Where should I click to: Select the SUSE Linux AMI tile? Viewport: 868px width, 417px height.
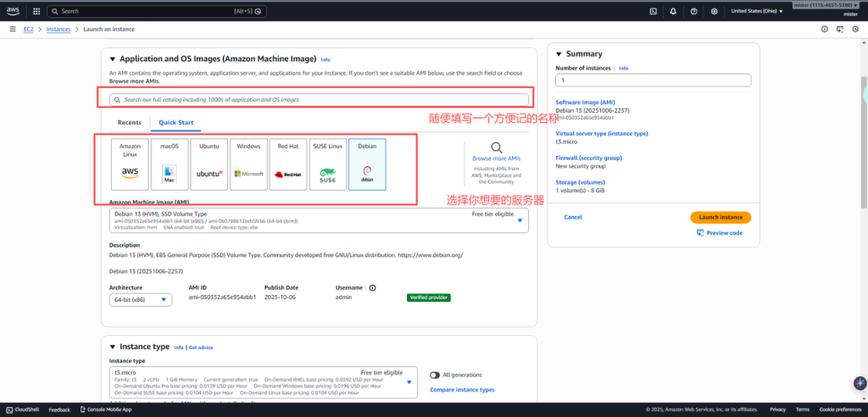[x=328, y=164]
